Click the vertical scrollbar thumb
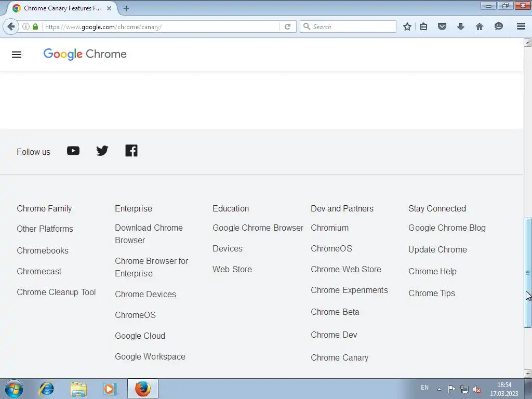The width and height of the screenshot is (532, 399). [527, 272]
